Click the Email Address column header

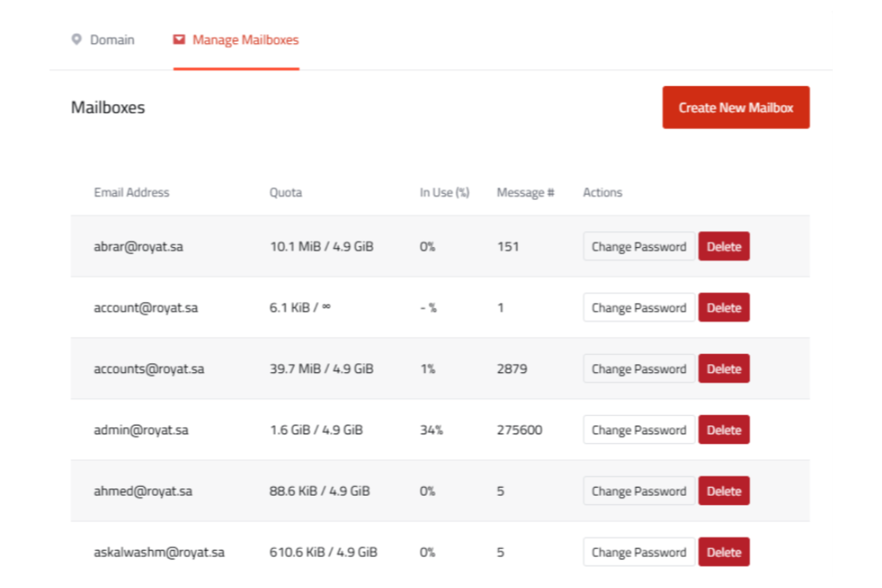[131, 193]
